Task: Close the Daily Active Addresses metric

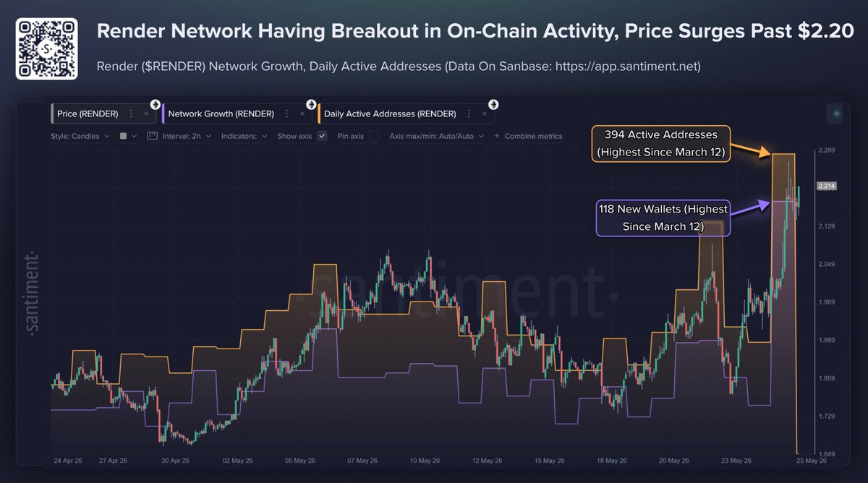Action: (484, 114)
